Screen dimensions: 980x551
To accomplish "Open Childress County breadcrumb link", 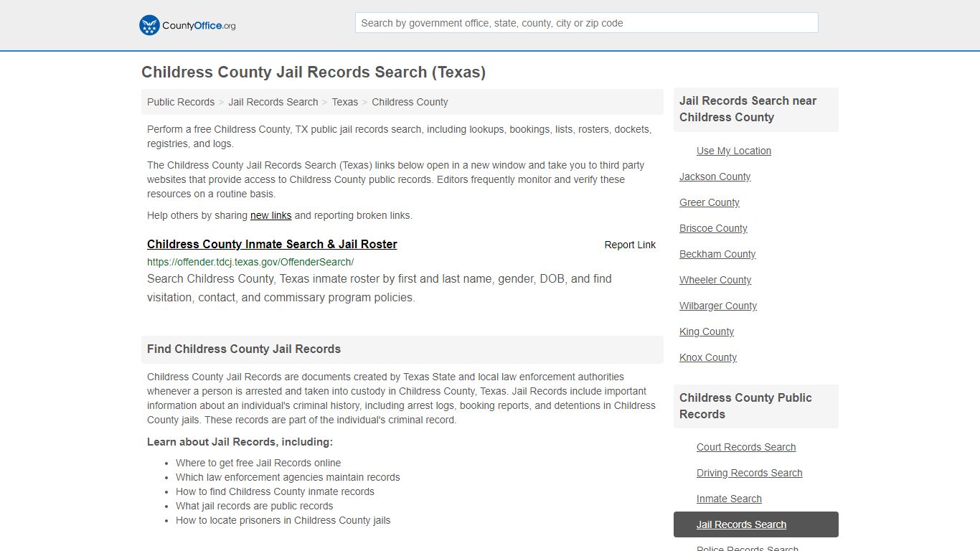I will 410,102.
